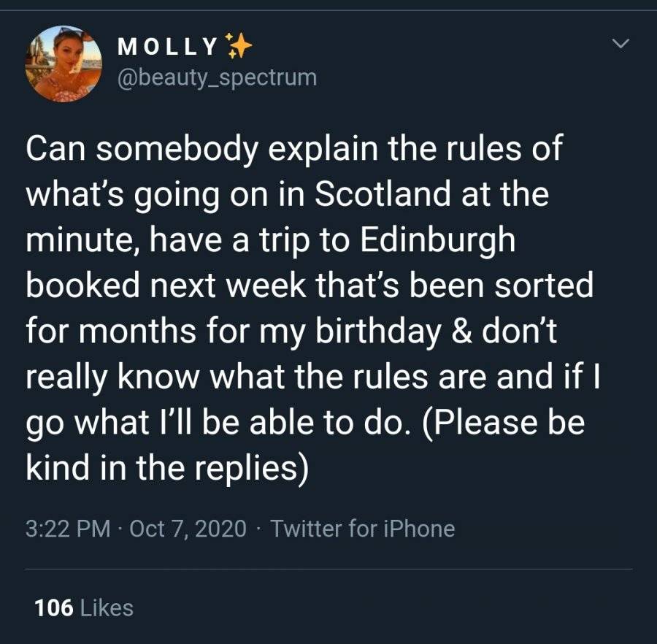Click the word 'months' in the tweet
The width and height of the screenshot is (657, 644).
click(x=138, y=331)
